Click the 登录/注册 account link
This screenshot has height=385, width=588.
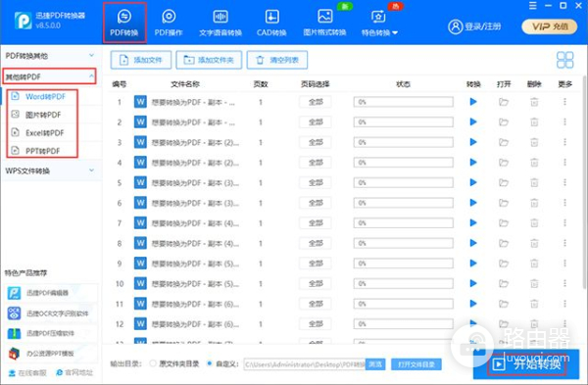click(x=474, y=26)
